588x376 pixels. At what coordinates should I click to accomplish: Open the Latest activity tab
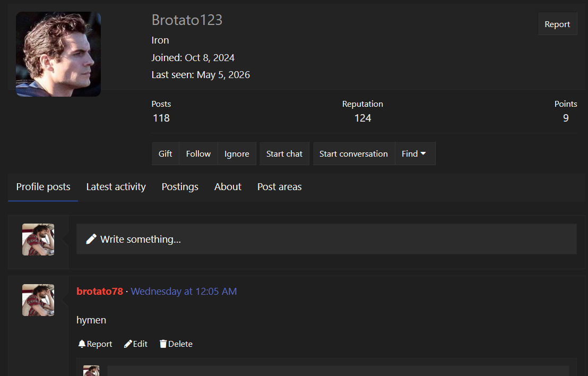click(116, 187)
